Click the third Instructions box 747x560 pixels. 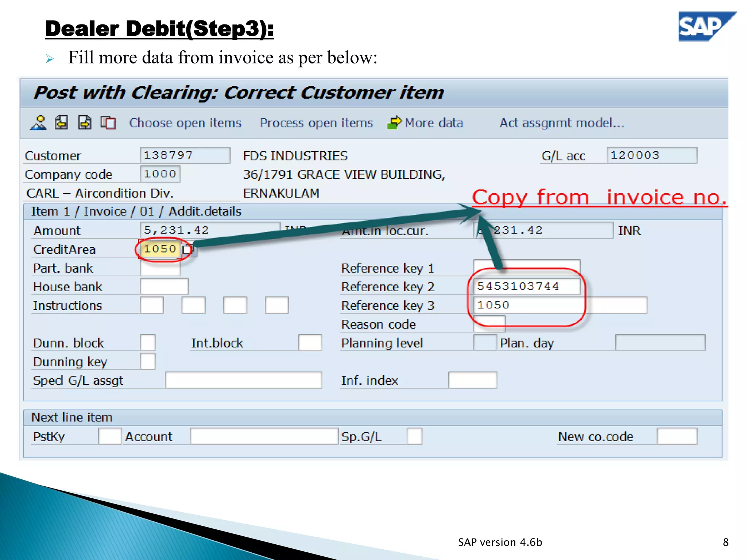click(x=235, y=305)
